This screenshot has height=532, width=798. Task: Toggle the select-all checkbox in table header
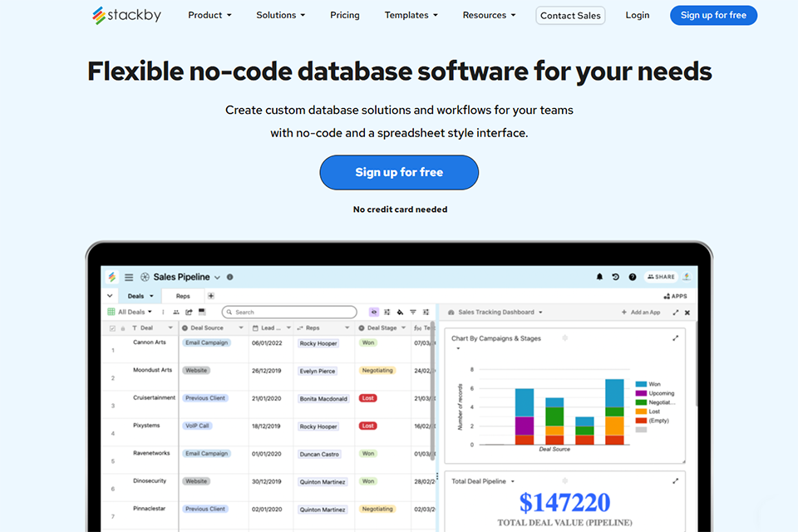(112, 328)
